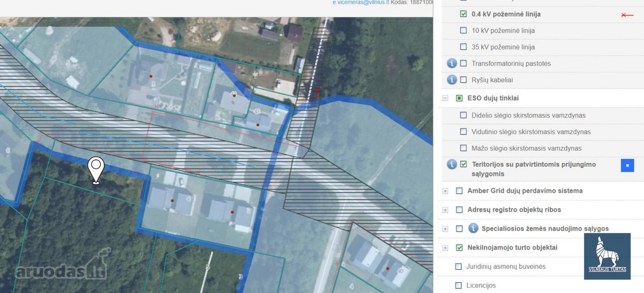644x293 pixels.
Task: Uncheck Nekilnojamojo turto objektai layer
Action: click(459, 247)
